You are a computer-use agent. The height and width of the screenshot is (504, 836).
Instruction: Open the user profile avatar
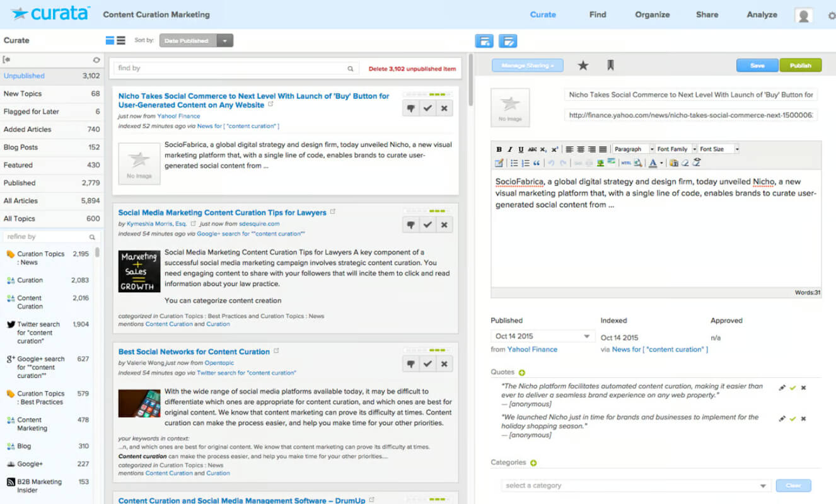[x=803, y=16]
